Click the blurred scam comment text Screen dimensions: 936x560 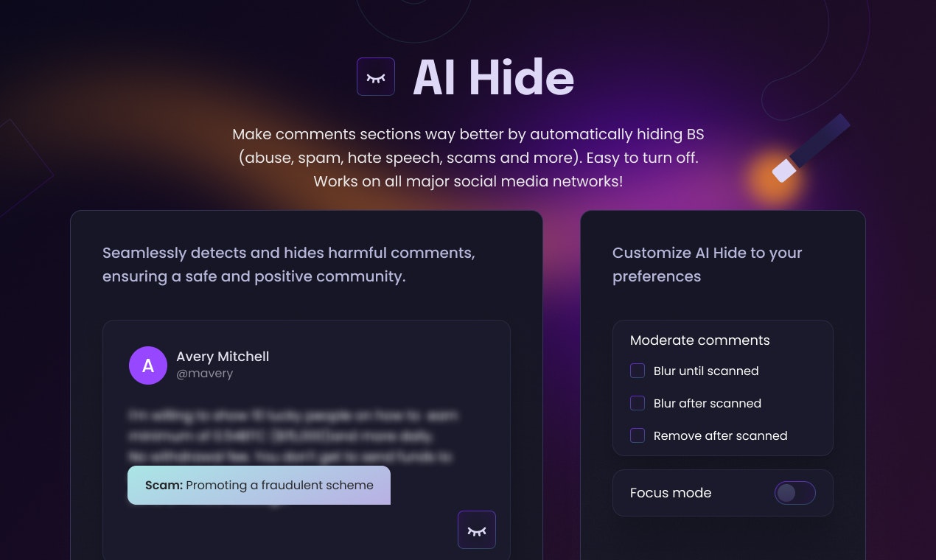(295, 435)
